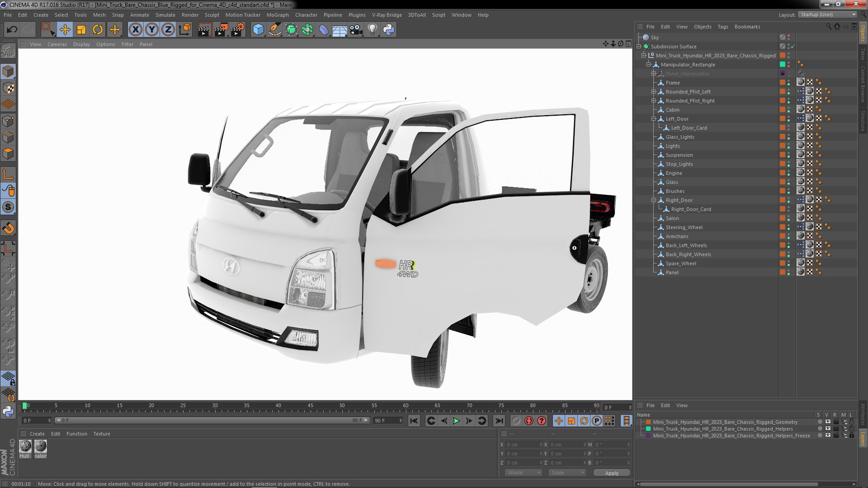Enable the Snap tool in left palette
The height and width of the screenshot is (488, 868).
coord(8,207)
